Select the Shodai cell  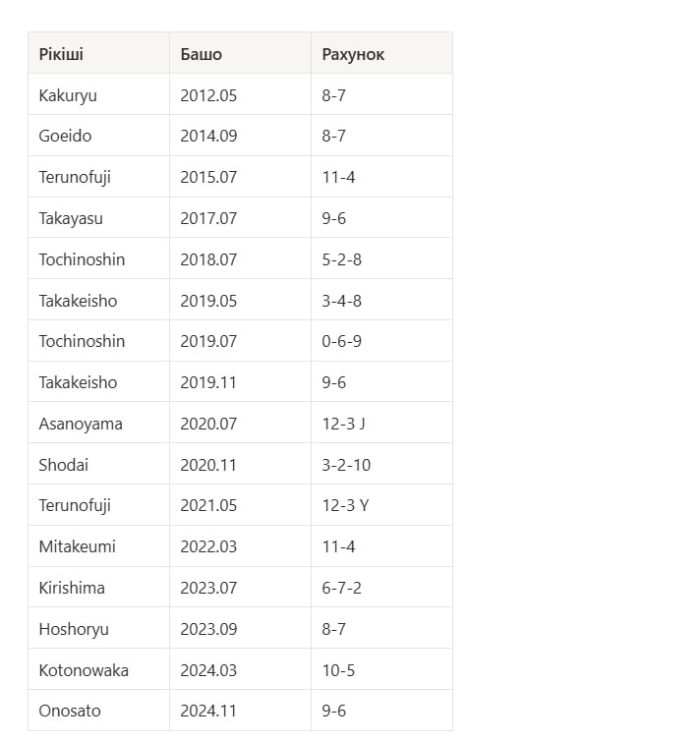coord(64,465)
